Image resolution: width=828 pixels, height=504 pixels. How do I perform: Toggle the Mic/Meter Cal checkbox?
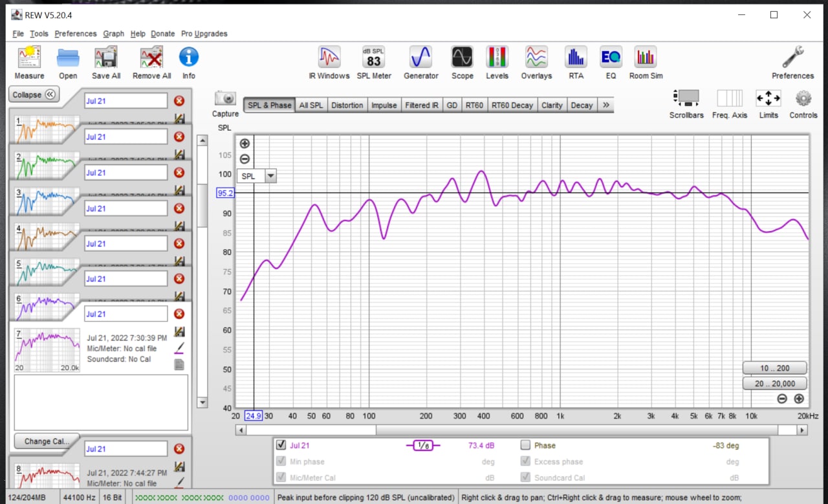(281, 477)
